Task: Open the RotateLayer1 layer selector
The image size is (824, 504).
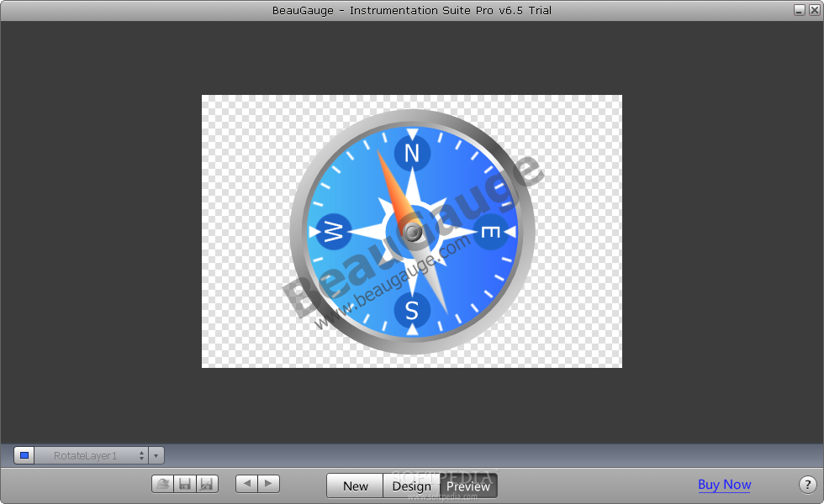Action: 92,455
